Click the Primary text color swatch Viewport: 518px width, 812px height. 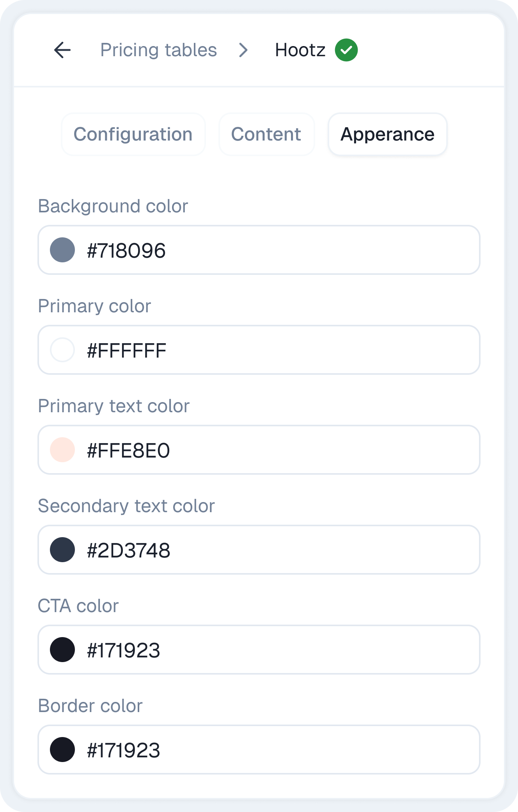[62, 450]
